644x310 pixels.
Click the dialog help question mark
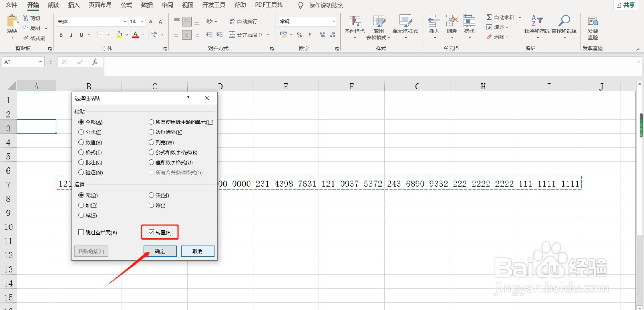[x=188, y=98]
